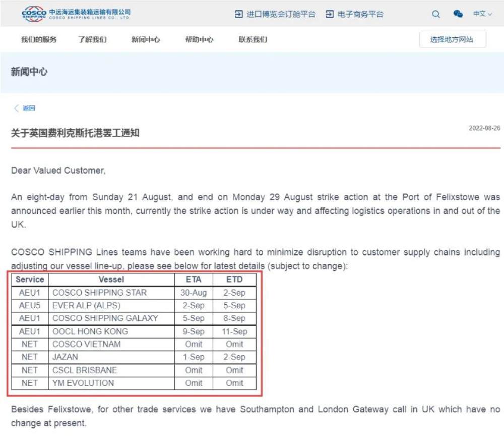Click the back chevron beside 返回
The height and width of the screenshot is (446, 504).
point(16,108)
